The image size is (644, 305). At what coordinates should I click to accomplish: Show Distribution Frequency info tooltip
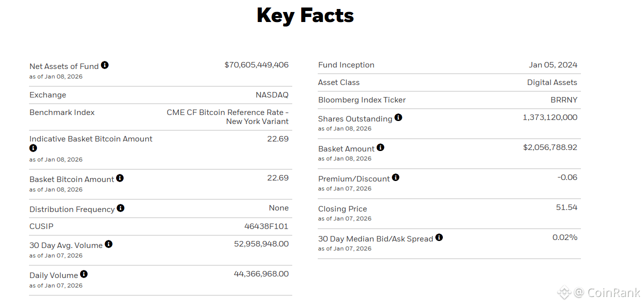(x=121, y=208)
